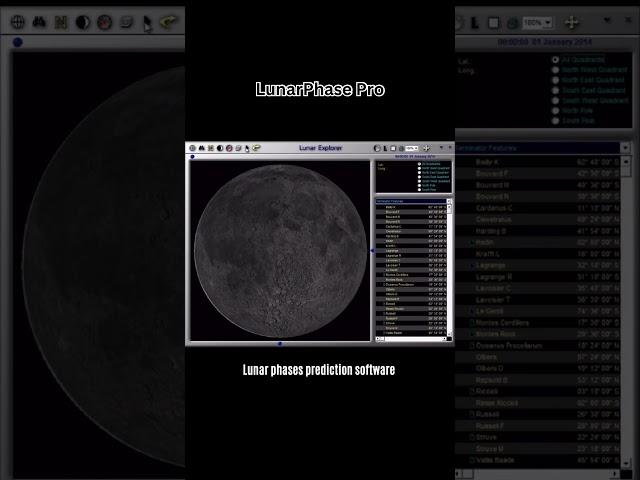The image size is (640, 480).
Task: Open Terminator Features dropdown arrow in background view
Action: point(625,148)
